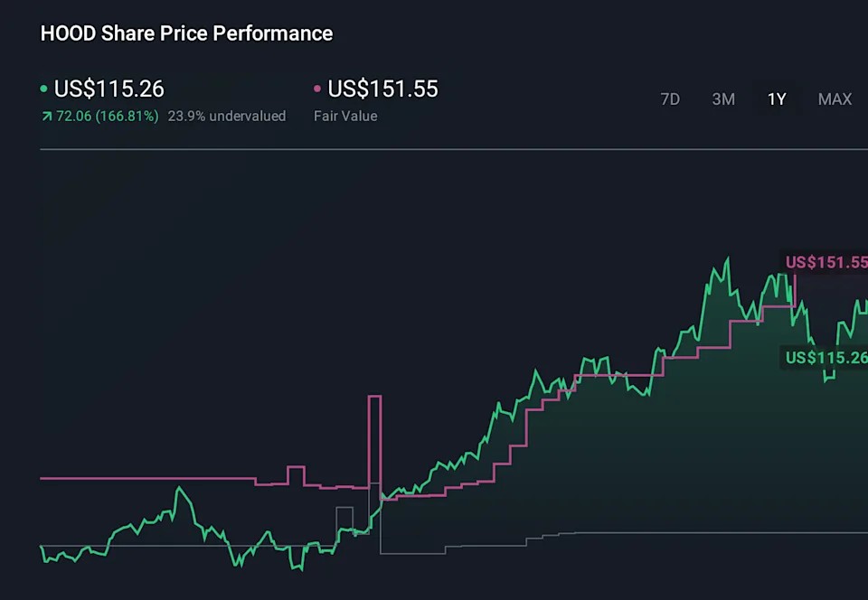
Task: Click the 23.9% undervalued text
Action: pyautogui.click(x=226, y=116)
